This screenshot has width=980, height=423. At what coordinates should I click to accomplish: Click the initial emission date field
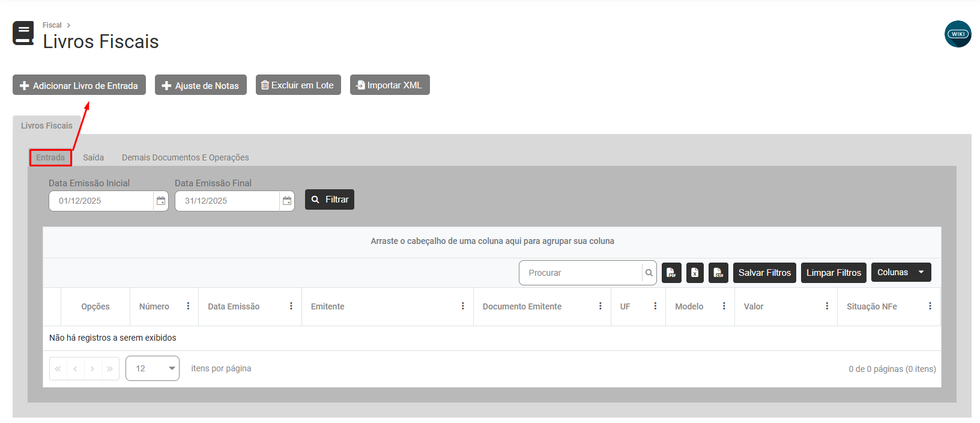pyautogui.click(x=101, y=201)
